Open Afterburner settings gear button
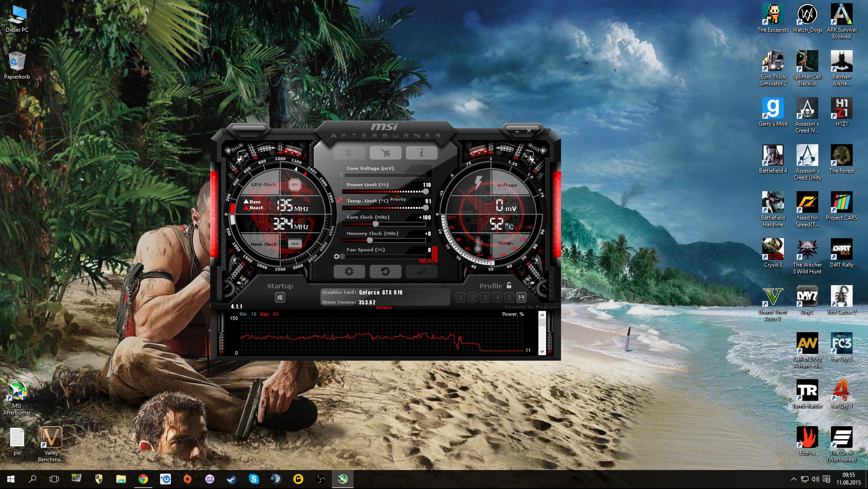The width and height of the screenshot is (868, 489). [349, 271]
